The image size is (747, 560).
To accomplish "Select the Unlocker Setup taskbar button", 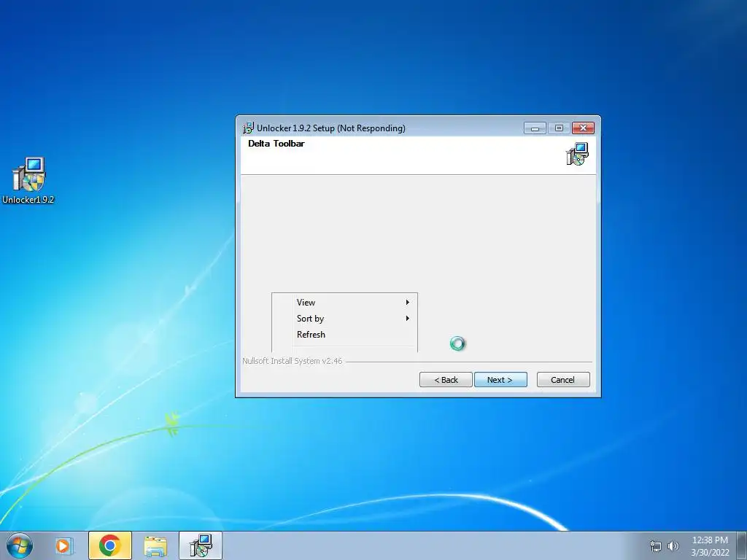I will pyautogui.click(x=201, y=545).
